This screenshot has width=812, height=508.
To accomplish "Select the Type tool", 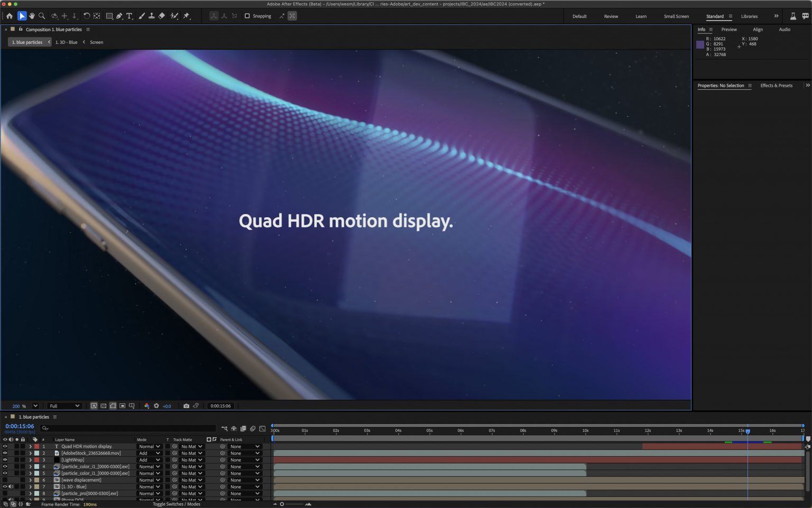I will click(x=129, y=16).
